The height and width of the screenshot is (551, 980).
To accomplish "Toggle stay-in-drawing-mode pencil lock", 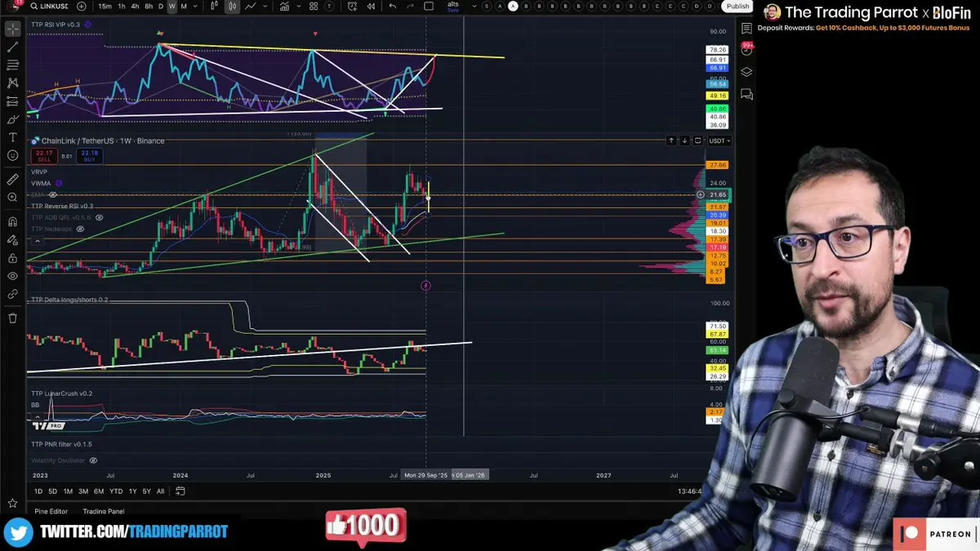I will coord(12,240).
